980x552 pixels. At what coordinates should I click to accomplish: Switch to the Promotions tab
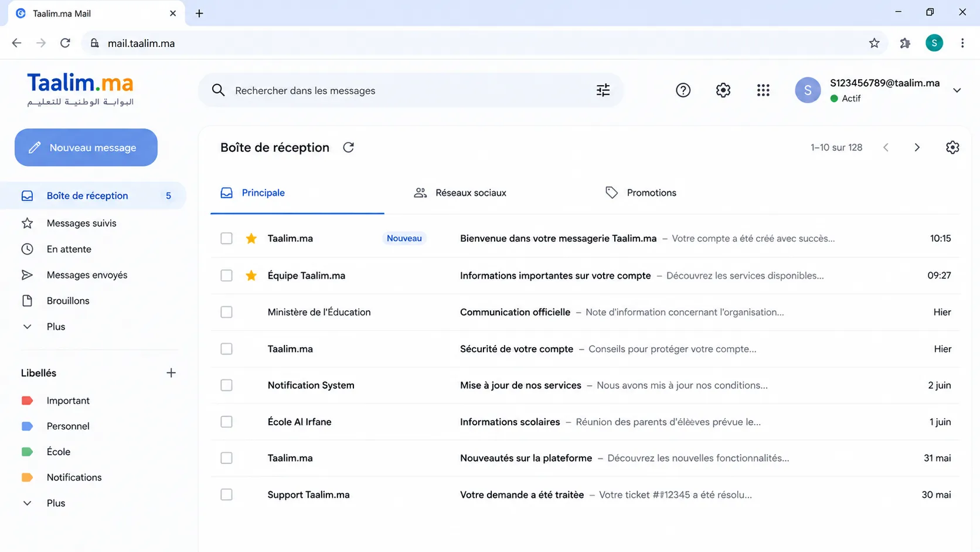640,193
